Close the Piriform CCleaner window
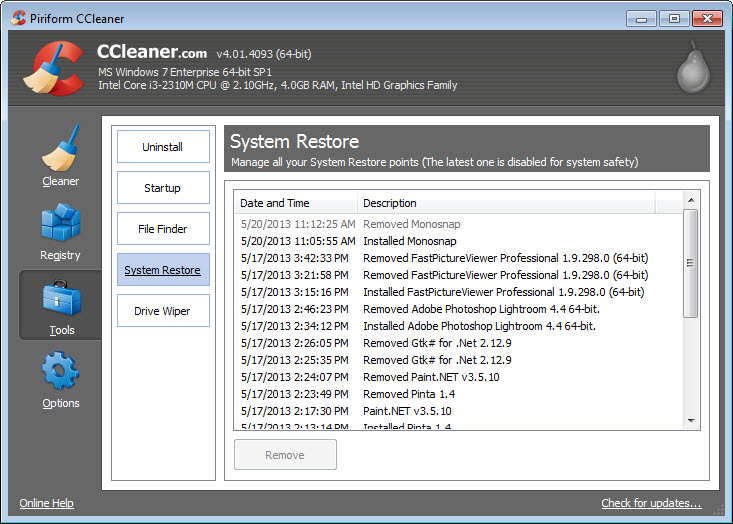The image size is (733, 524). (x=707, y=19)
